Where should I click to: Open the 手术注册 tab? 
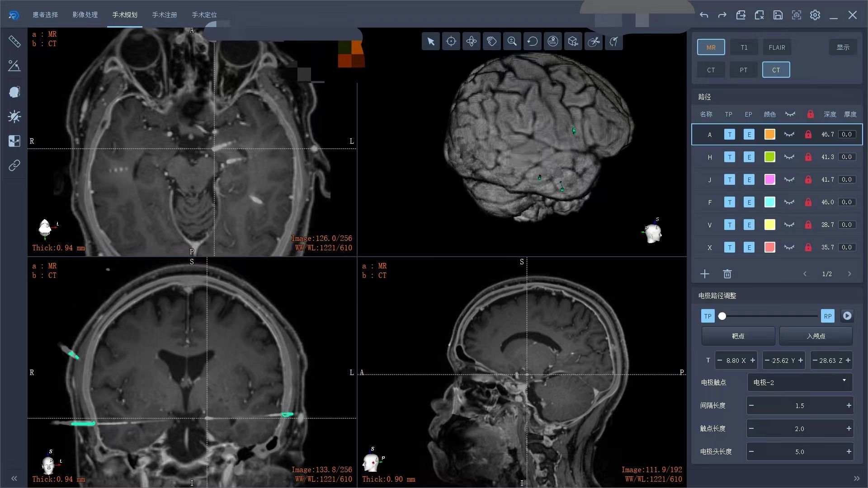pos(165,15)
